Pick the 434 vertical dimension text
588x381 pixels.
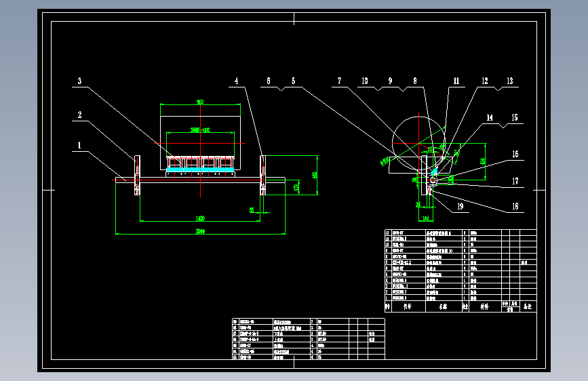(x=483, y=161)
